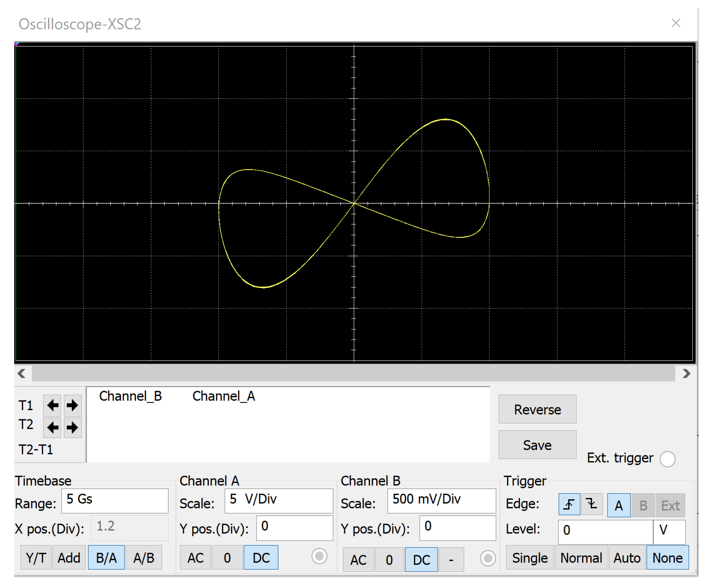Click Channel A terminal radio circle
The height and width of the screenshot is (588, 708).
319,556
